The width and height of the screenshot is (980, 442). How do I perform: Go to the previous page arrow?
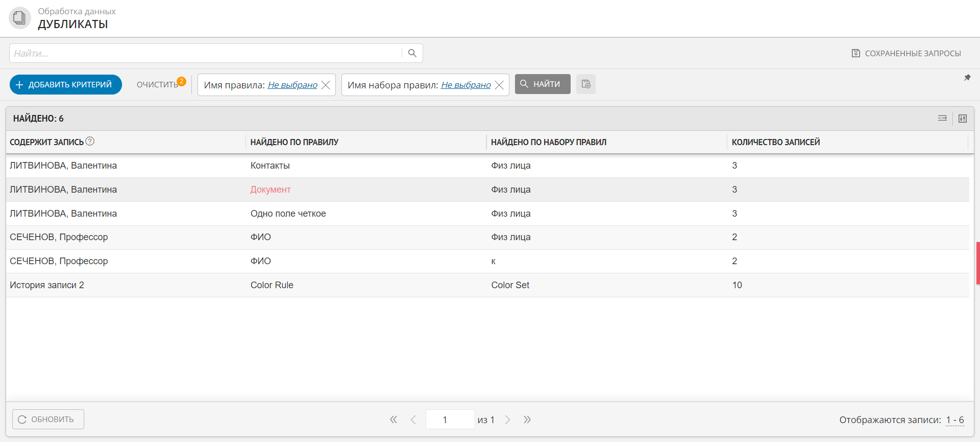(x=413, y=420)
